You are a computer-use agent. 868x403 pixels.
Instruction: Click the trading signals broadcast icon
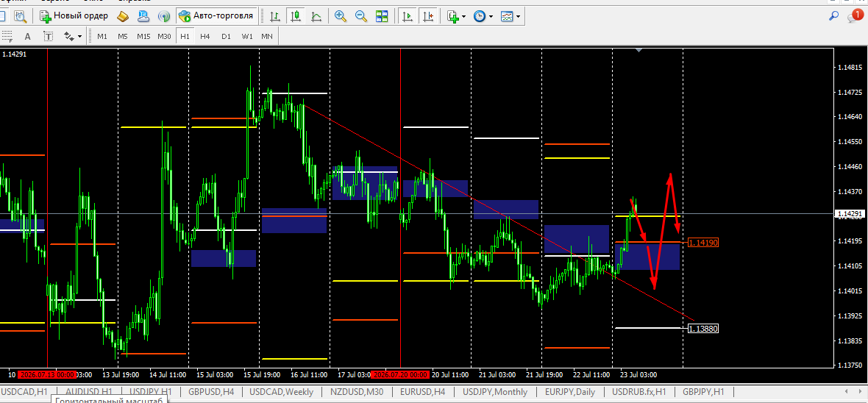(x=164, y=17)
